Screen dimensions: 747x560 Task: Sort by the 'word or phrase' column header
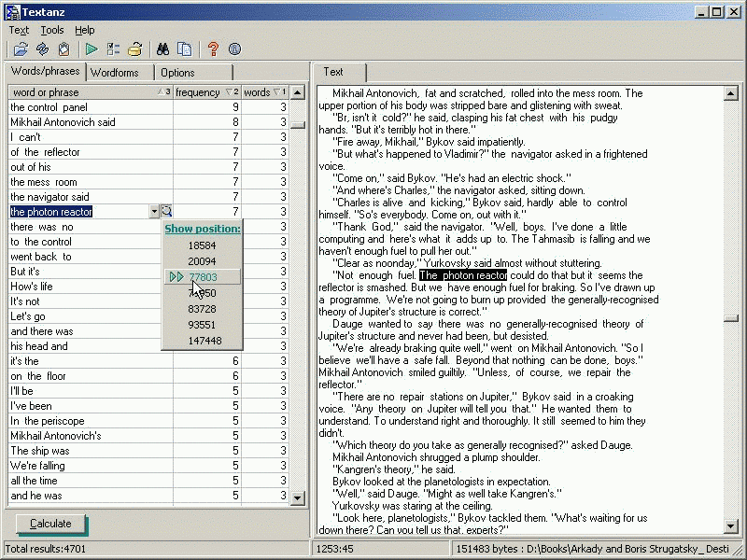[x=91, y=92]
